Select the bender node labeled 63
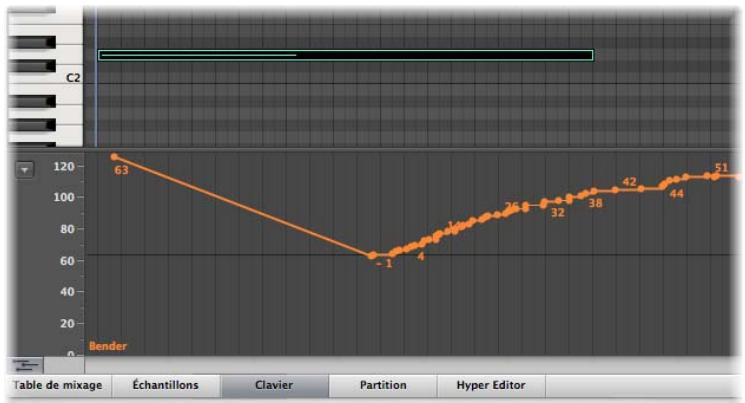The height and width of the screenshot is (403, 745). [x=114, y=157]
